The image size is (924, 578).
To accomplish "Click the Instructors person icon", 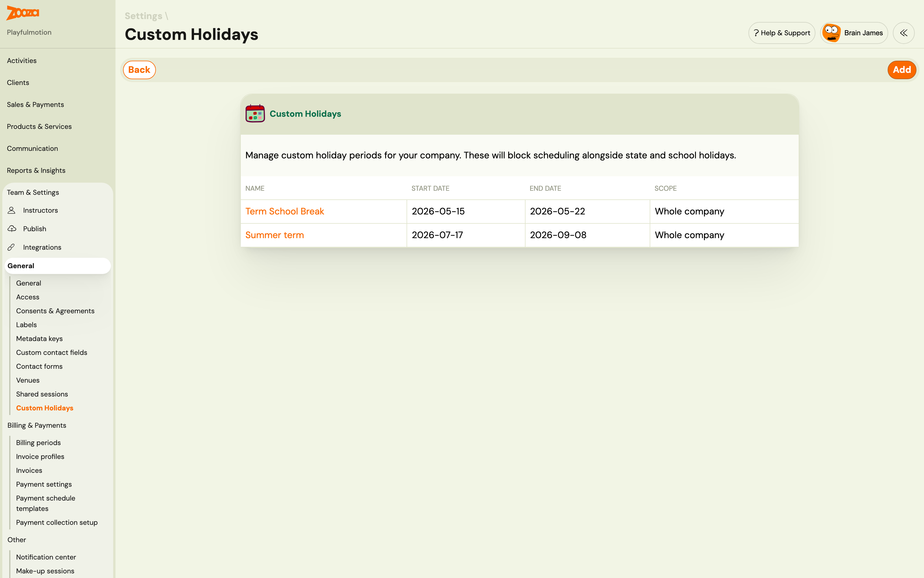I will pyautogui.click(x=12, y=210).
